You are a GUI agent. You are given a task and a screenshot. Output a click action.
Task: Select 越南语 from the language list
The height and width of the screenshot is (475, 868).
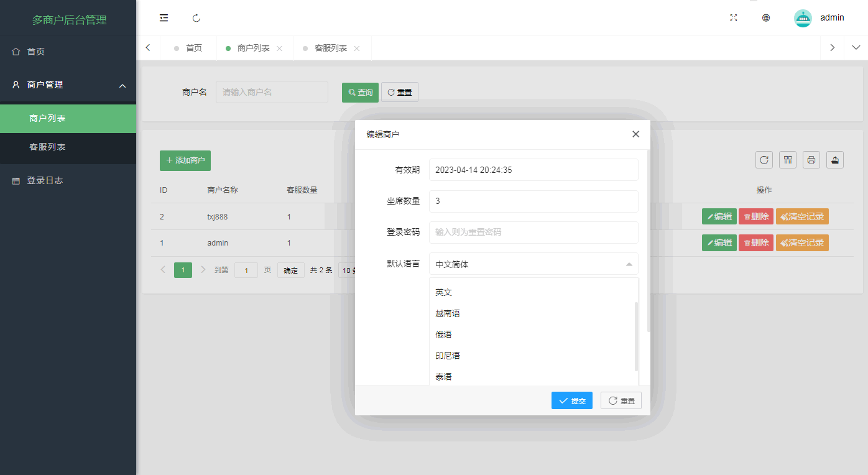click(448, 314)
